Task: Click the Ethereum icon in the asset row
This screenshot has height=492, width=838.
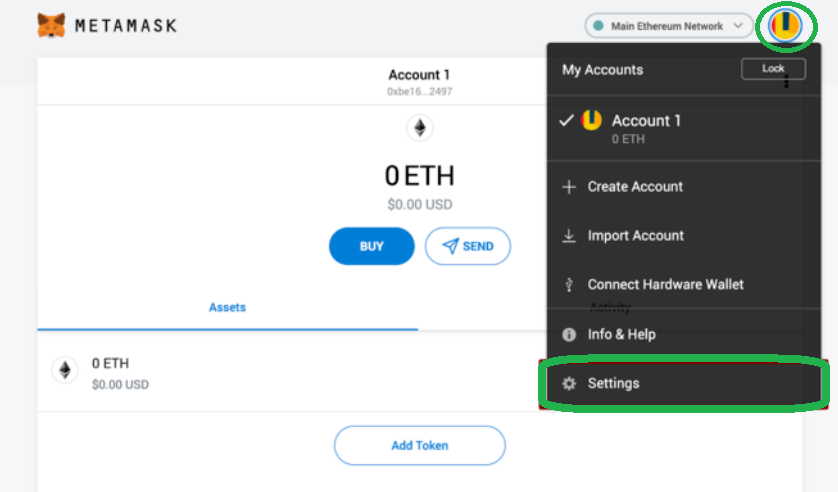Action: [65, 370]
